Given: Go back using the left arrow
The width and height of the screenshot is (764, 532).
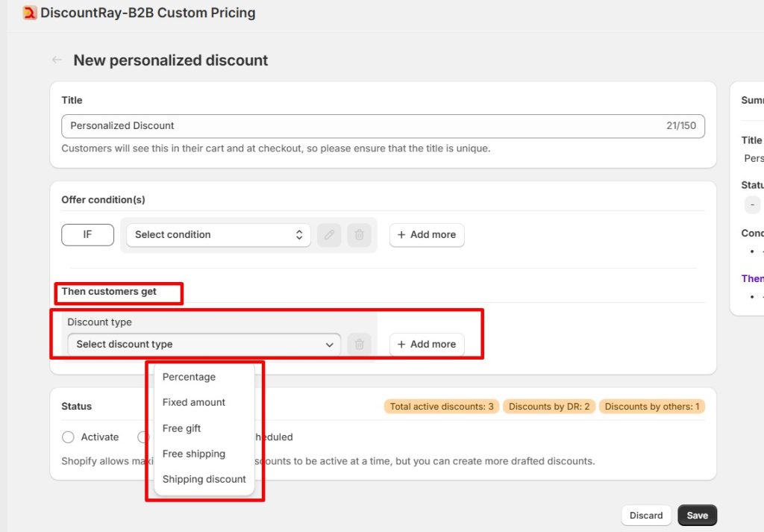Looking at the screenshot, I should click(x=57, y=60).
